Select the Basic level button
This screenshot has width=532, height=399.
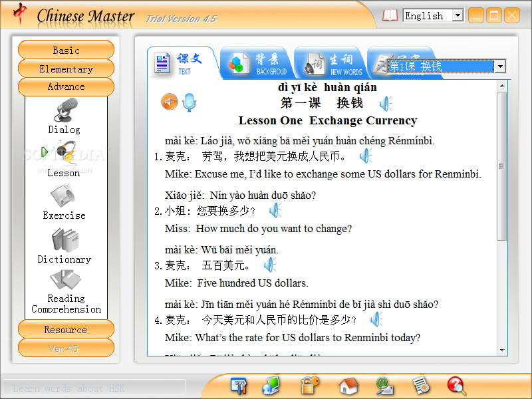66,51
